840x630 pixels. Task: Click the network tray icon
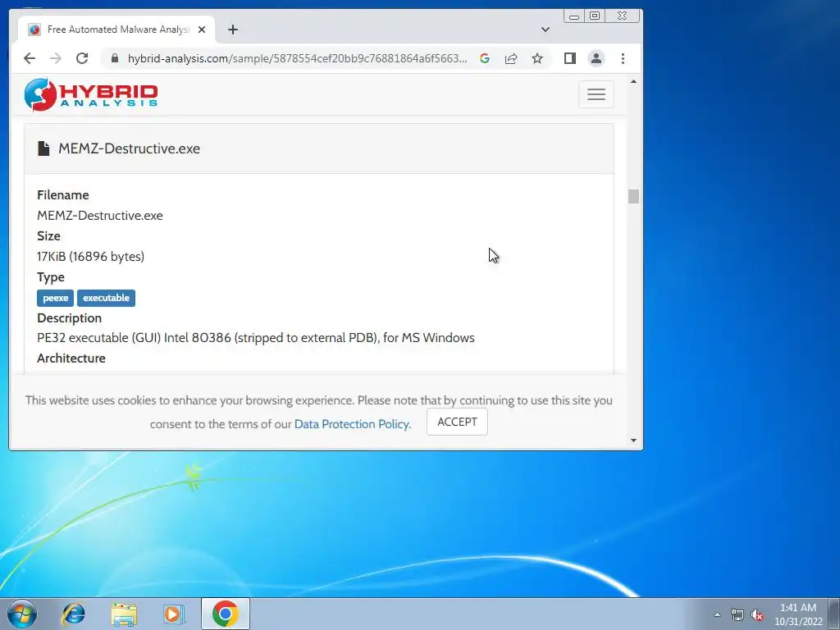[737, 614]
